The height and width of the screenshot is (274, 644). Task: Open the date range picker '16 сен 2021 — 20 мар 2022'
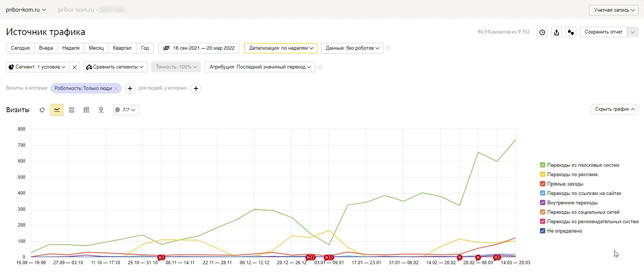point(199,48)
